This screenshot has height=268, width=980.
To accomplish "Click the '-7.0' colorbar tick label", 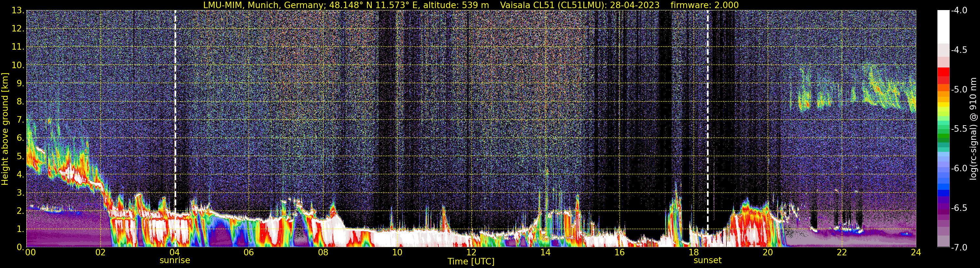I will pyautogui.click(x=959, y=247).
